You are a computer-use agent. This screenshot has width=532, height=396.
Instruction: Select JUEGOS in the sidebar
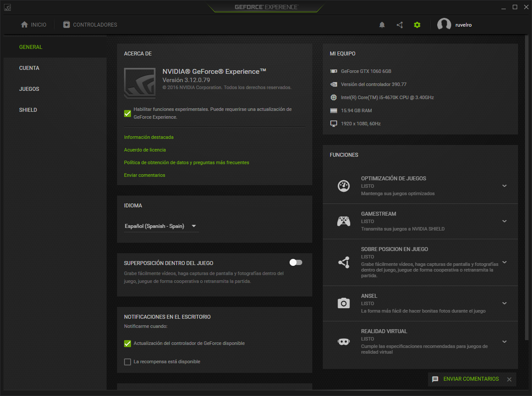coord(55,89)
